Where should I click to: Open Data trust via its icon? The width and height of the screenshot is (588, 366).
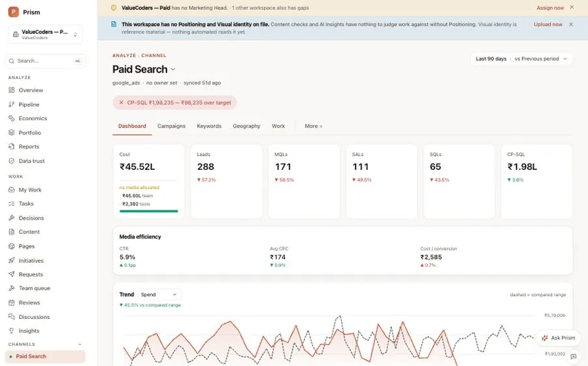click(x=12, y=161)
